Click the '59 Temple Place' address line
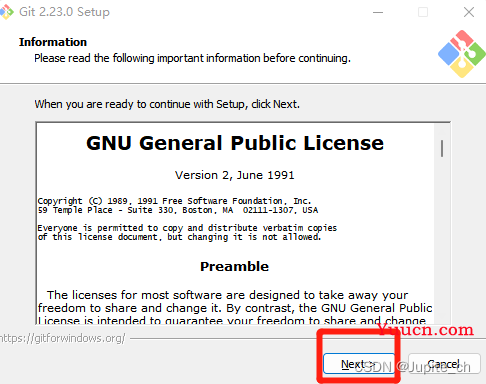Viewport: 486px width, 384px height. [178, 210]
